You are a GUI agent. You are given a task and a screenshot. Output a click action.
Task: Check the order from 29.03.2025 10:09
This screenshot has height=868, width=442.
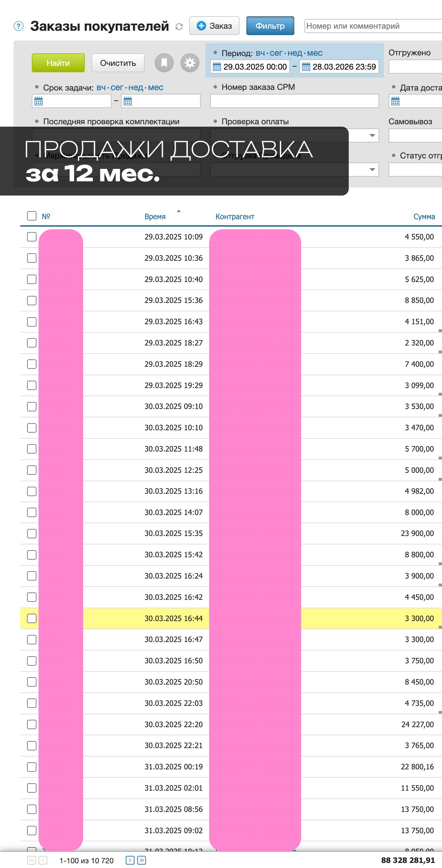tap(32, 237)
